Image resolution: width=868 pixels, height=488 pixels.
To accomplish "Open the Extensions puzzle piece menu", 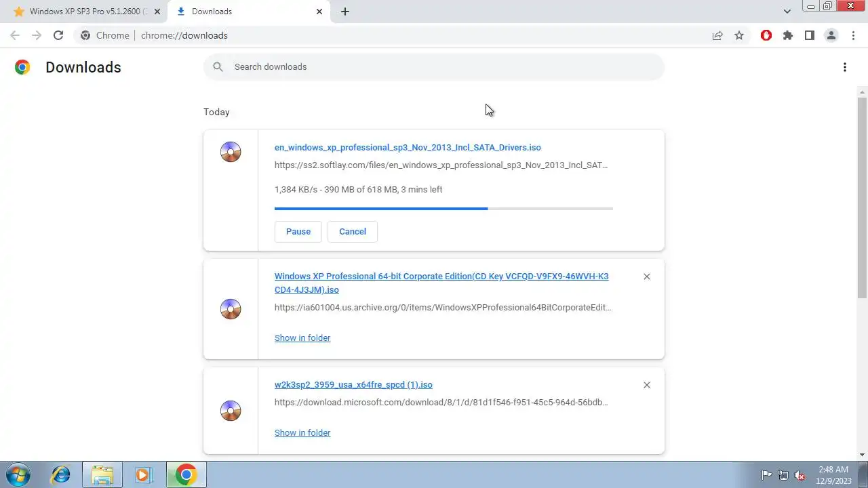I will click(x=788, y=35).
